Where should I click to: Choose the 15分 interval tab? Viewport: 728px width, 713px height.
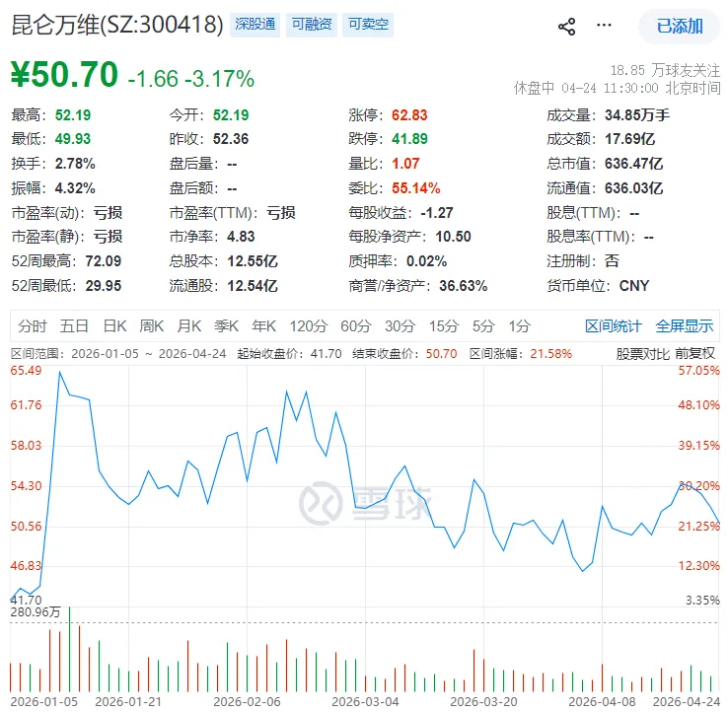(443, 326)
